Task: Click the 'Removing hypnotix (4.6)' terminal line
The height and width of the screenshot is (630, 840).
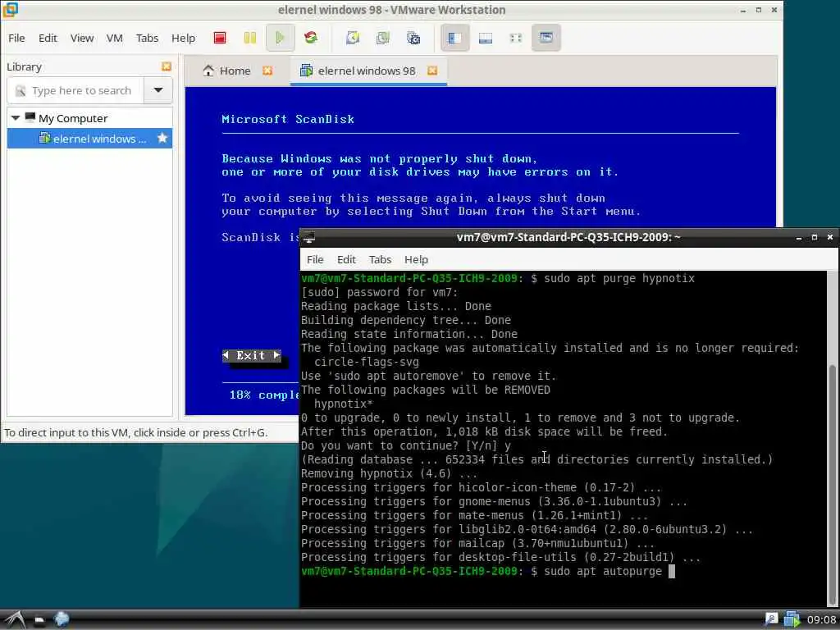Action: (x=388, y=473)
